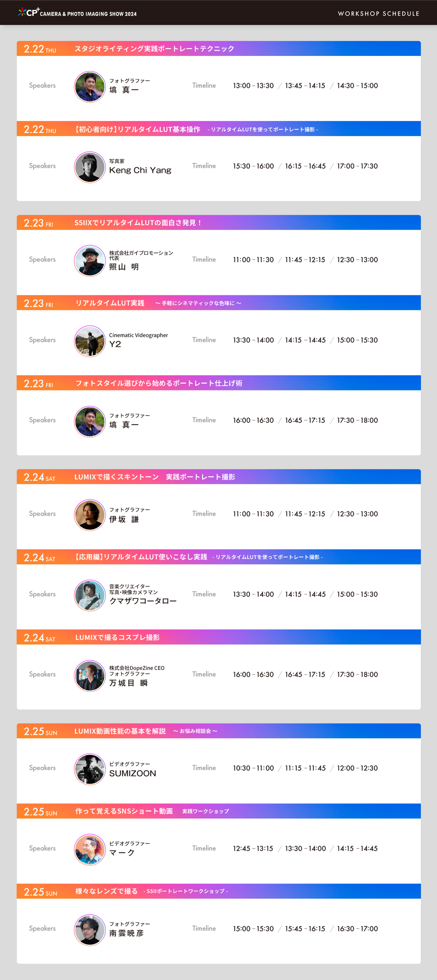Click the 16:30 – 17:00 南雲暁彦 slot

[357, 929]
